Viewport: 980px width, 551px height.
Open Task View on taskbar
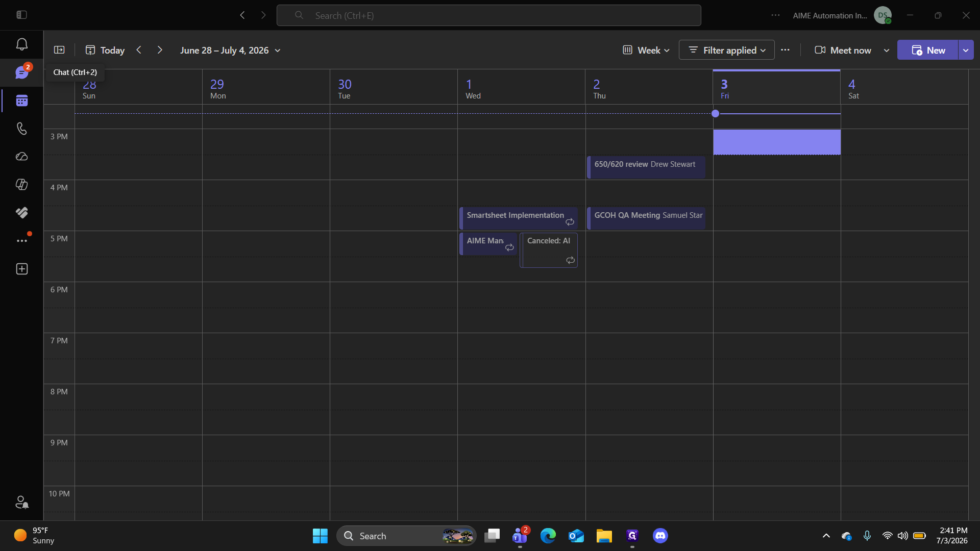[492, 536]
